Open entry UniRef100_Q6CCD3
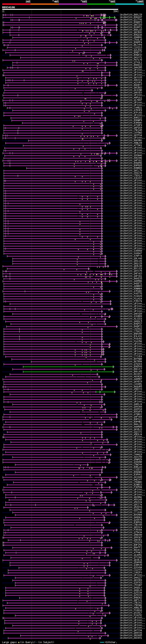This screenshot has width=146, height=644. pyautogui.click(x=131, y=25)
